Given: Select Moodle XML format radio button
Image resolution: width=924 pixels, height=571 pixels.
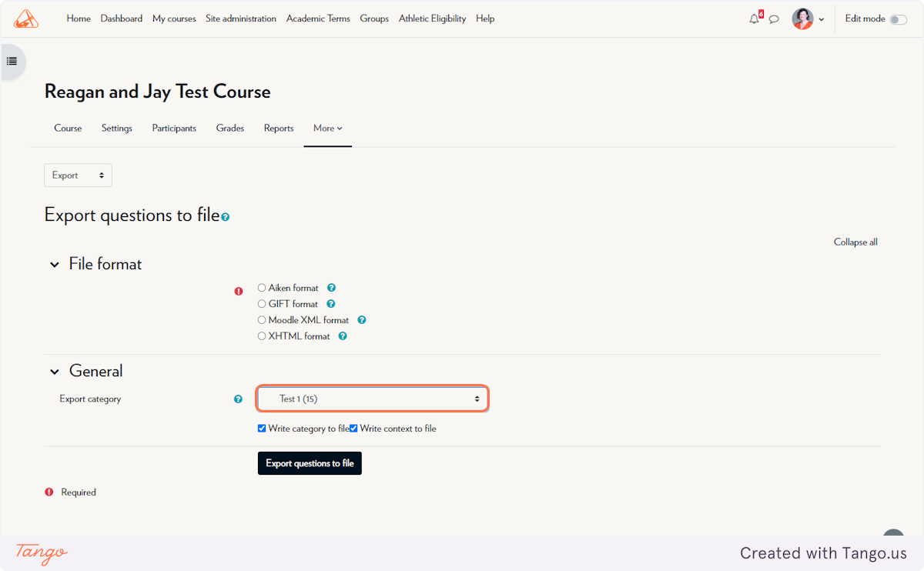Looking at the screenshot, I should tap(262, 320).
